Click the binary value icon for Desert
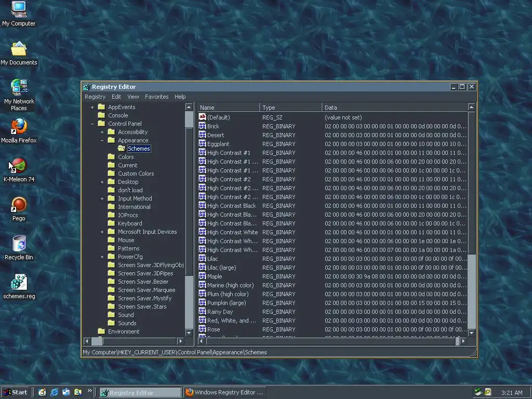The height and width of the screenshot is (399, 532). [203, 135]
